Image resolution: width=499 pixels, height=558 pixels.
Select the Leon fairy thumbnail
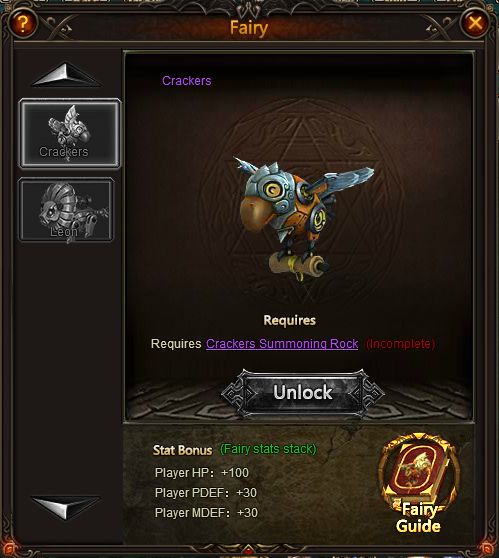pos(66,210)
